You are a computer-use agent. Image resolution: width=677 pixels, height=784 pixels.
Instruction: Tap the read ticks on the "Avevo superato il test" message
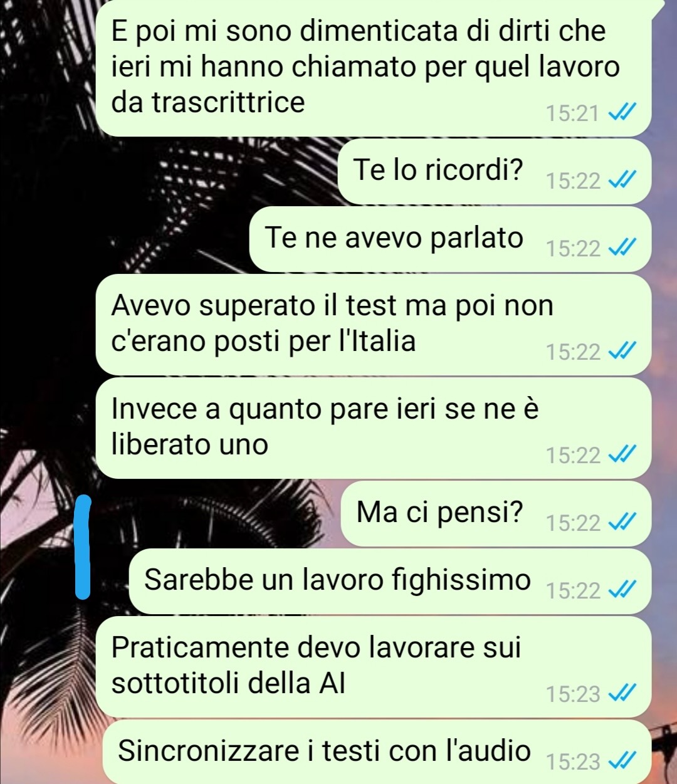pyautogui.click(x=622, y=352)
